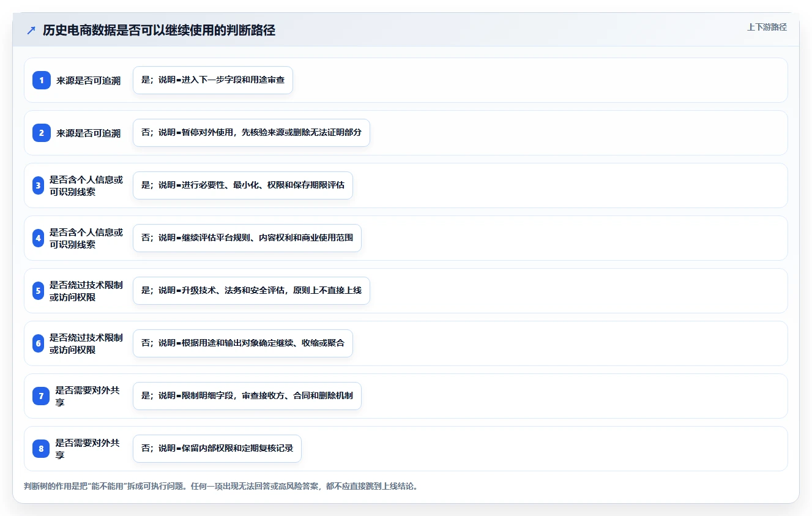
Task: Click step number badge 1
Action: [x=41, y=80]
